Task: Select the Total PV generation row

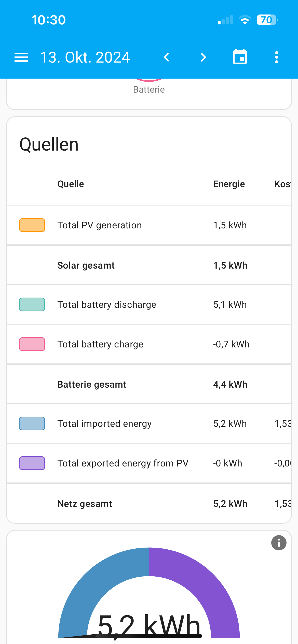Action: (x=100, y=225)
